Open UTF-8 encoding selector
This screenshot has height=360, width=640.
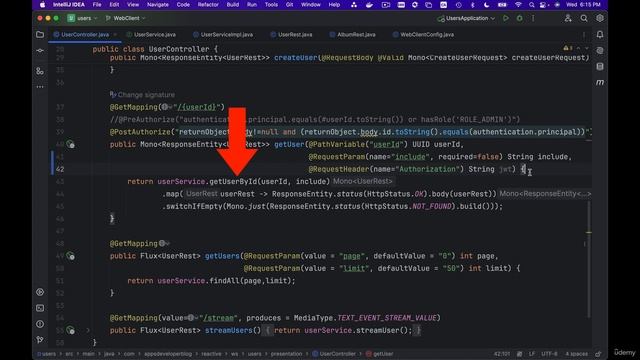[549, 354]
